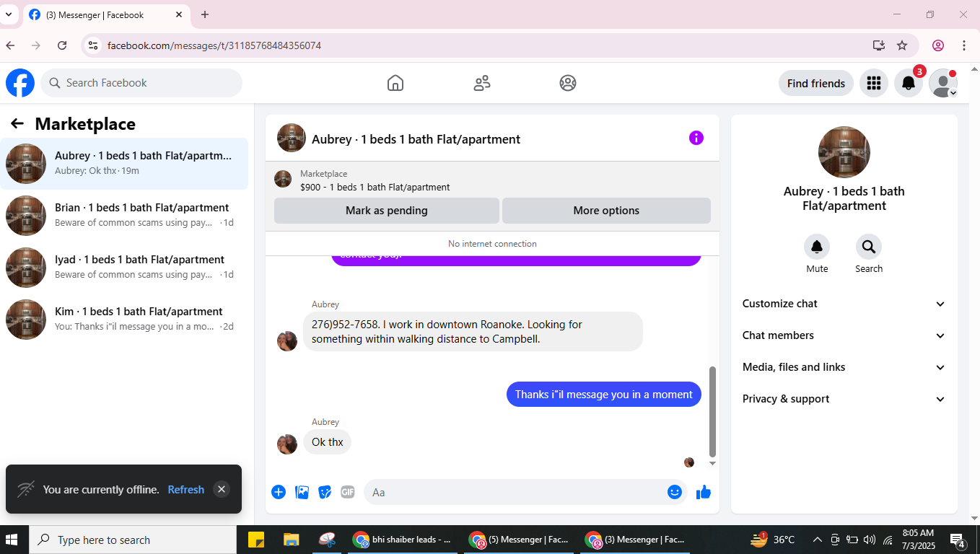980x554 pixels.
Task: Click scroll down arrow in chat
Action: [713, 463]
